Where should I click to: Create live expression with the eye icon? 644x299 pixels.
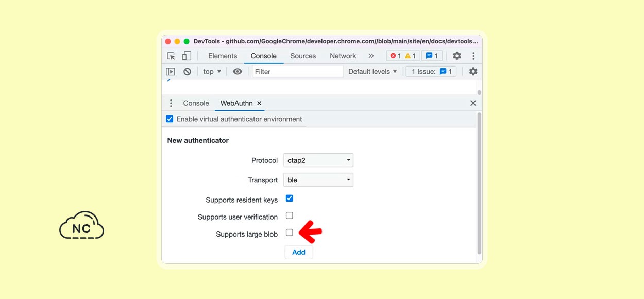coord(237,72)
